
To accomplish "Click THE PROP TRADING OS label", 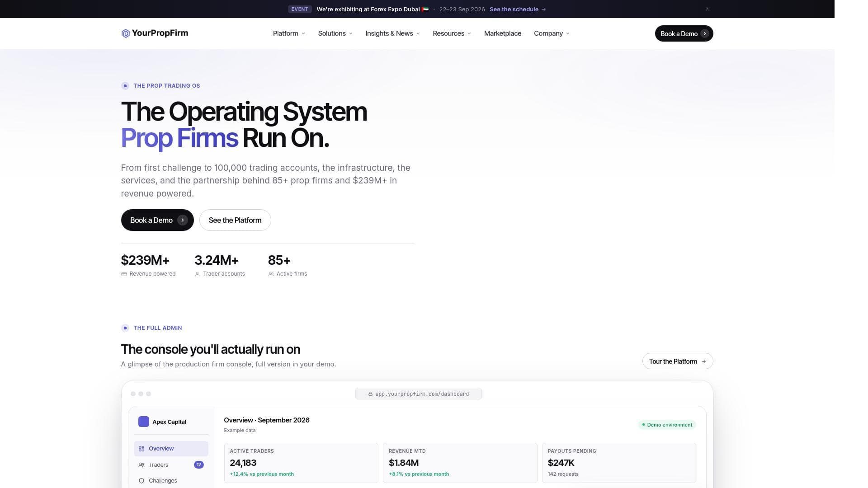I will [x=166, y=86].
